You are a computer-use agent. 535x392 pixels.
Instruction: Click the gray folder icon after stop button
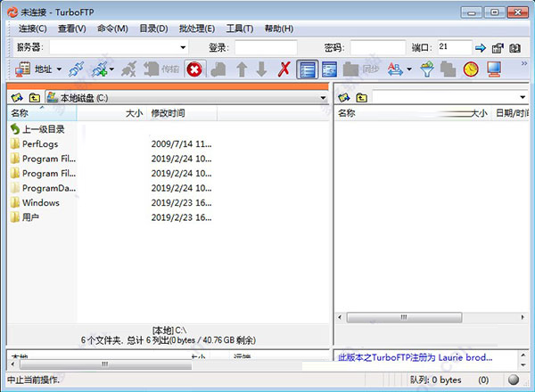218,69
